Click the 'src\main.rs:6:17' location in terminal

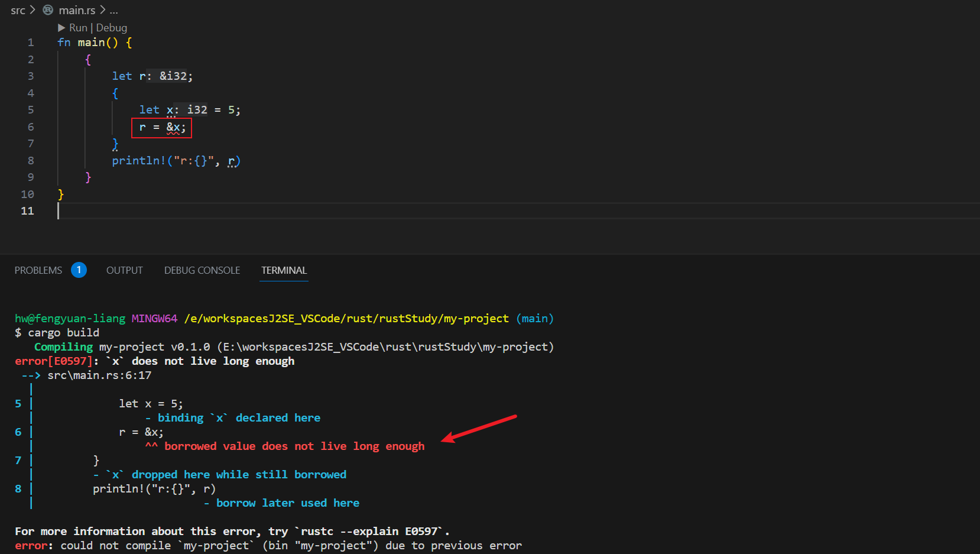(x=99, y=375)
